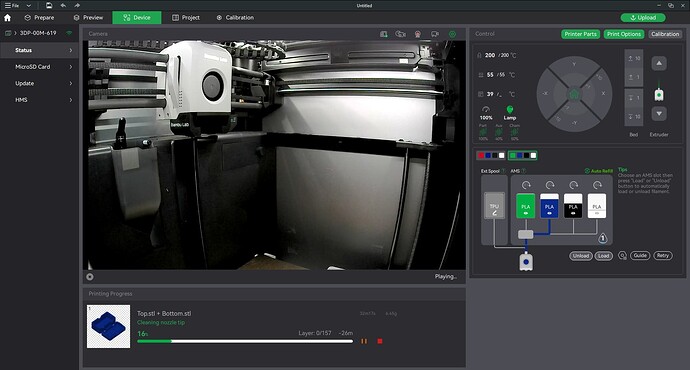Jog the toolhead toward -X
690x370 pixels.
546,93
